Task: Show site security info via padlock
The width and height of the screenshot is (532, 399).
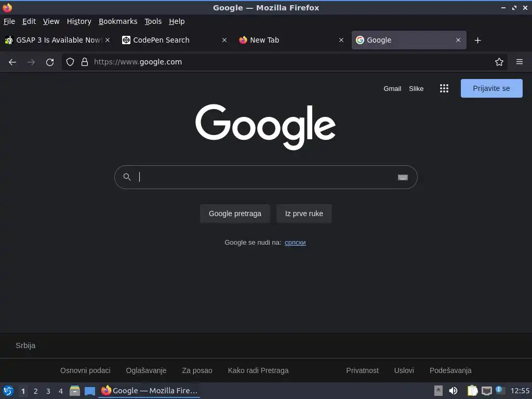Action: (x=85, y=62)
